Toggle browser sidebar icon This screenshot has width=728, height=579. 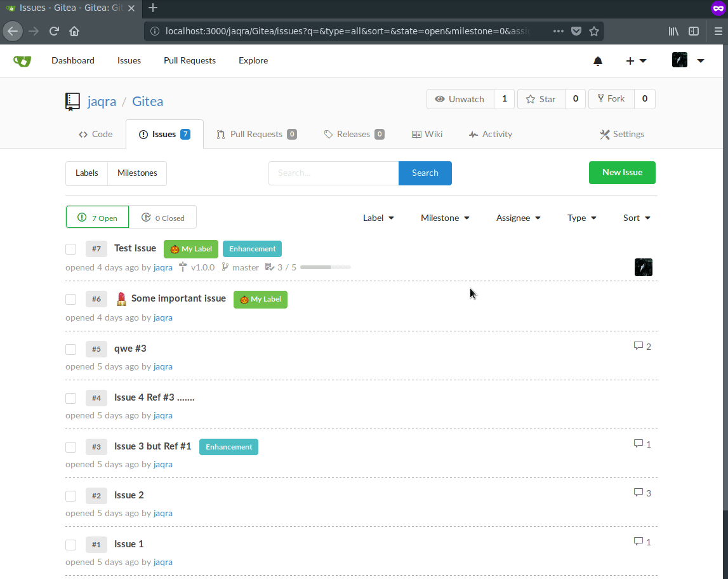pyautogui.click(x=694, y=31)
